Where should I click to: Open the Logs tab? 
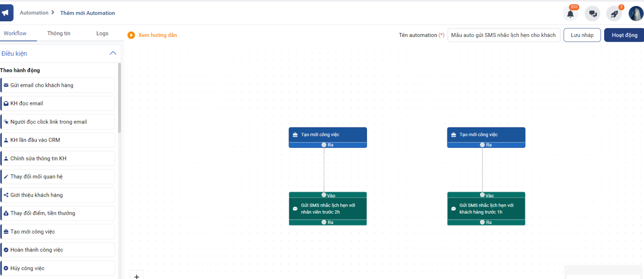point(102,33)
